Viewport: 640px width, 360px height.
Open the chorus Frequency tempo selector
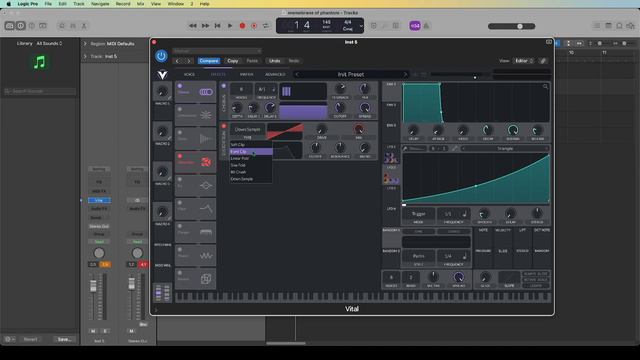point(266,89)
